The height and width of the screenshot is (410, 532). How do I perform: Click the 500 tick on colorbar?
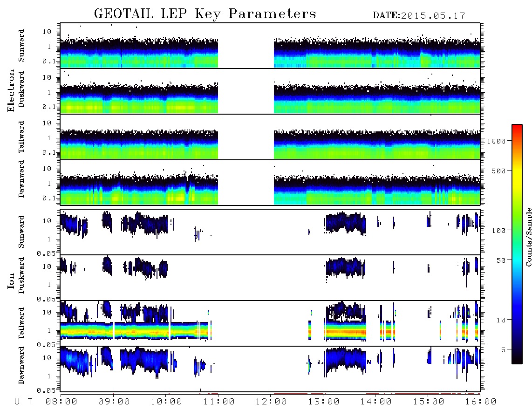(x=499, y=171)
